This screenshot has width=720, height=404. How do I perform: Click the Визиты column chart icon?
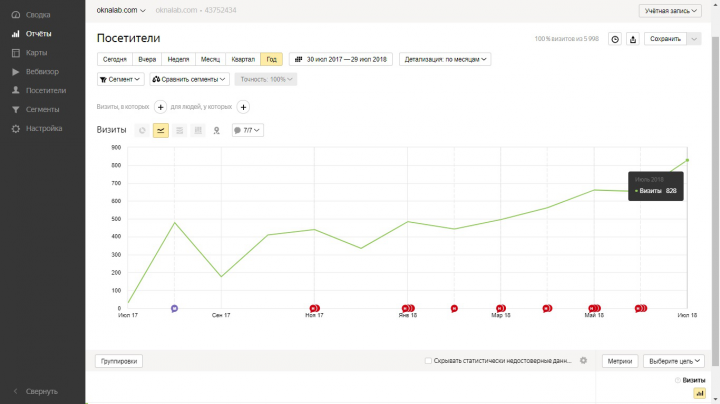click(x=699, y=393)
